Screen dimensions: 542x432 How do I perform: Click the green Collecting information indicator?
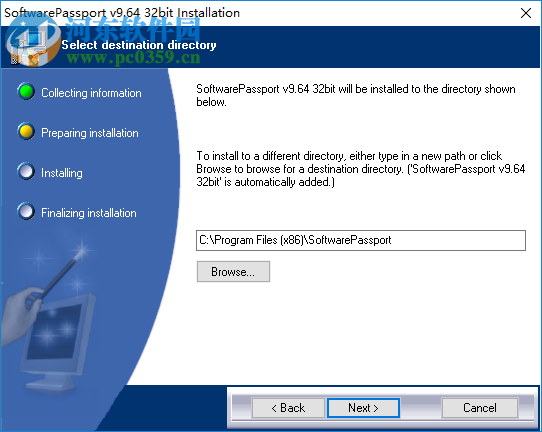click(x=26, y=92)
